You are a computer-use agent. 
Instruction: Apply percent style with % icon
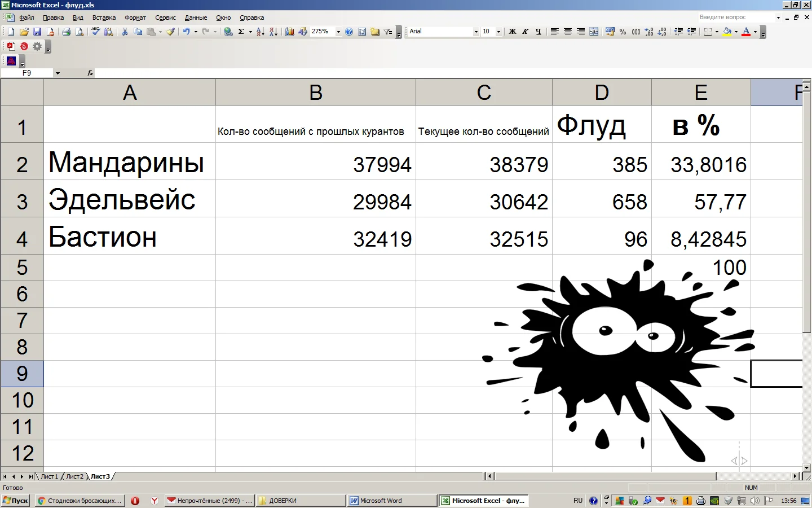(623, 32)
